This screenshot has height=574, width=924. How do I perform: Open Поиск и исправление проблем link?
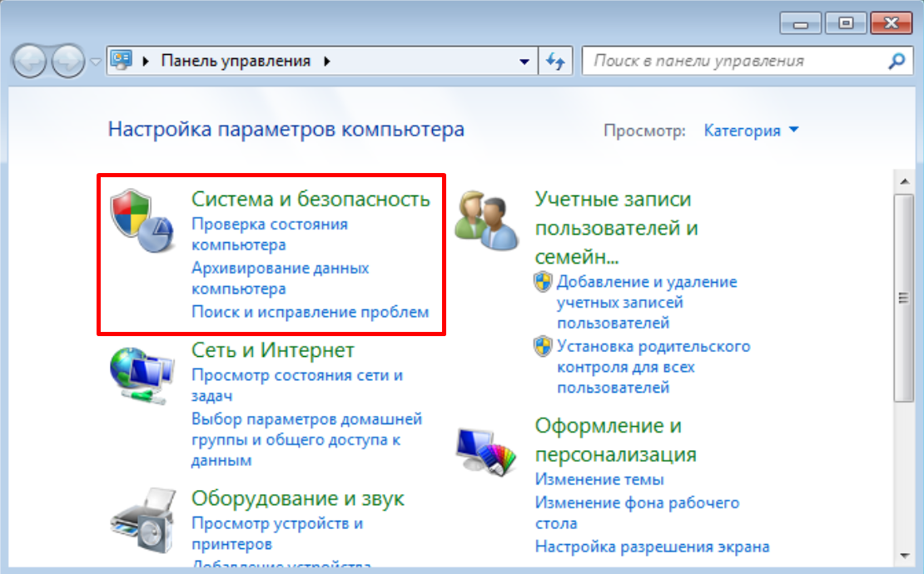click(310, 312)
